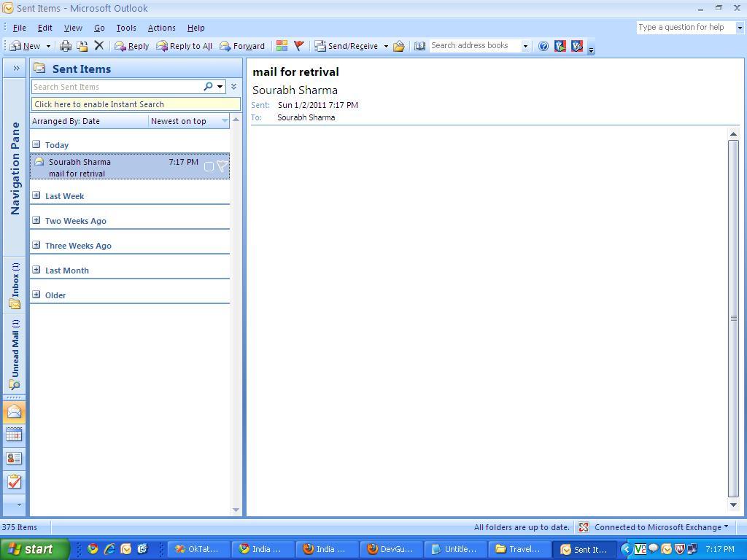Viewport: 747px width, 560px height.
Task: Click the Address Book icon
Action: click(x=419, y=46)
